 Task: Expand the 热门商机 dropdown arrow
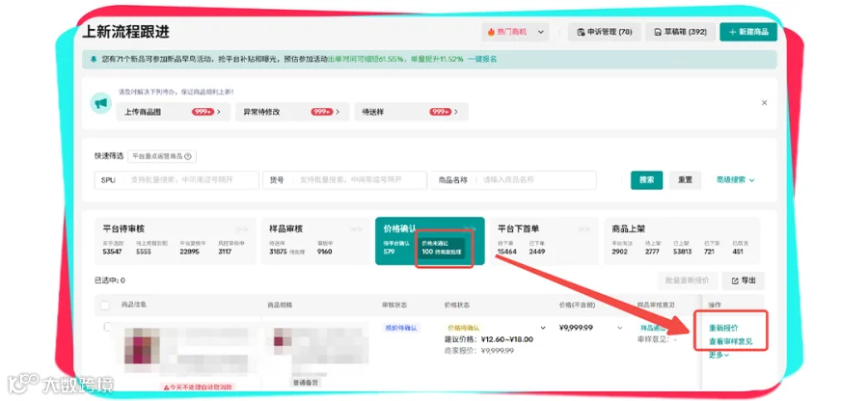coord(541,32)
